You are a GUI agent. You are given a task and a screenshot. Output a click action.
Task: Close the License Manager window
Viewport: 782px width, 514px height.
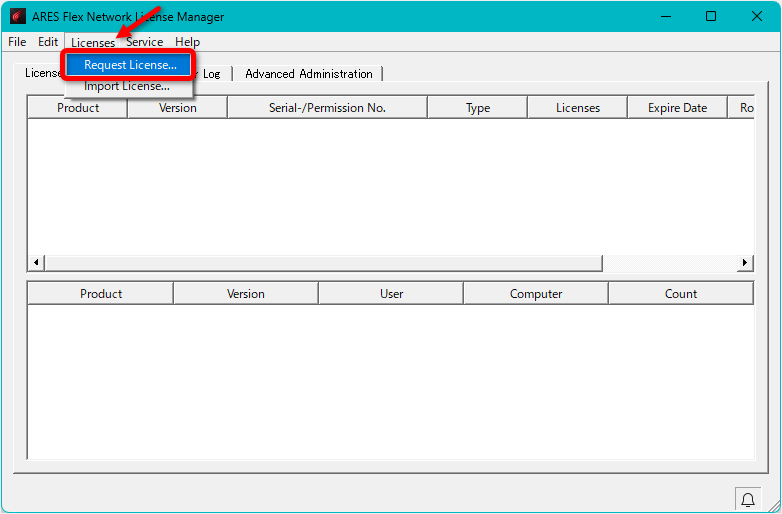(x=757, y=16)
